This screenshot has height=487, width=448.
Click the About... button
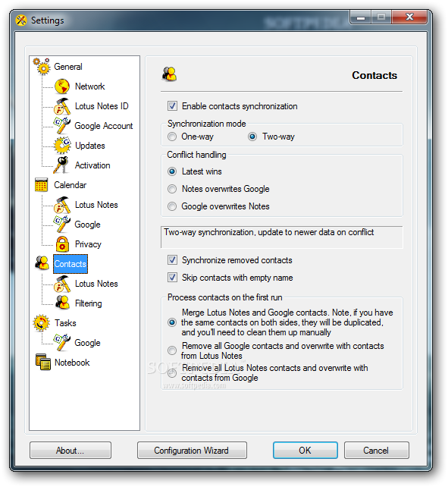tap(70, 451)
